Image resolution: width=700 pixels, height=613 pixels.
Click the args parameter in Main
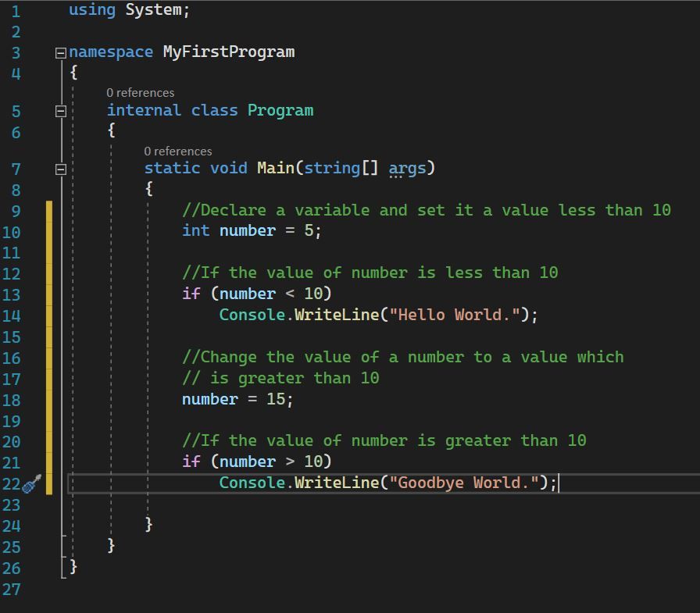click(407, 168)
